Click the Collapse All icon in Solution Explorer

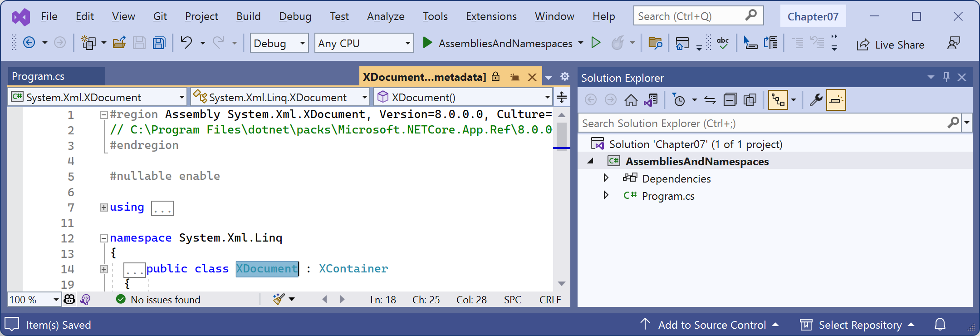tap(730, 99)
